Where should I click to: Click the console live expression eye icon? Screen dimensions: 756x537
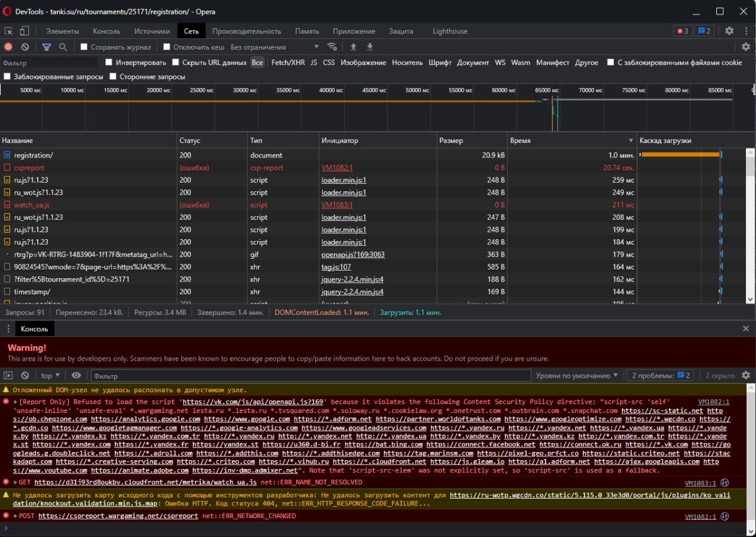point(76,376)
